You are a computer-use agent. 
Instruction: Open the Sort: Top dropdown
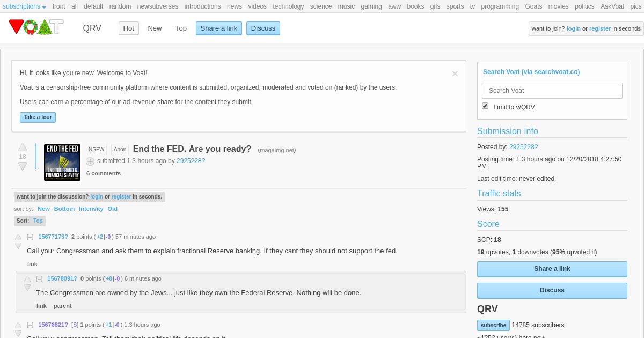coord(30,221)
